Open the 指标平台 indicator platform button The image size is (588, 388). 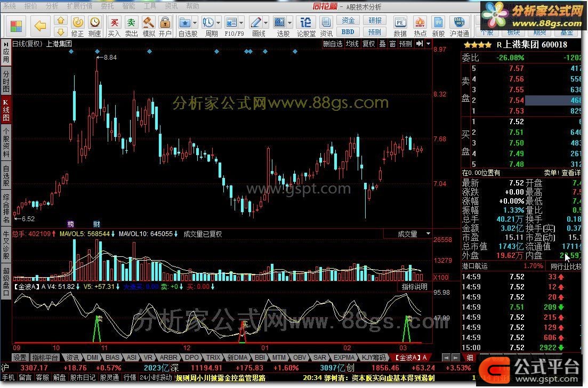(x=45, y=358)
